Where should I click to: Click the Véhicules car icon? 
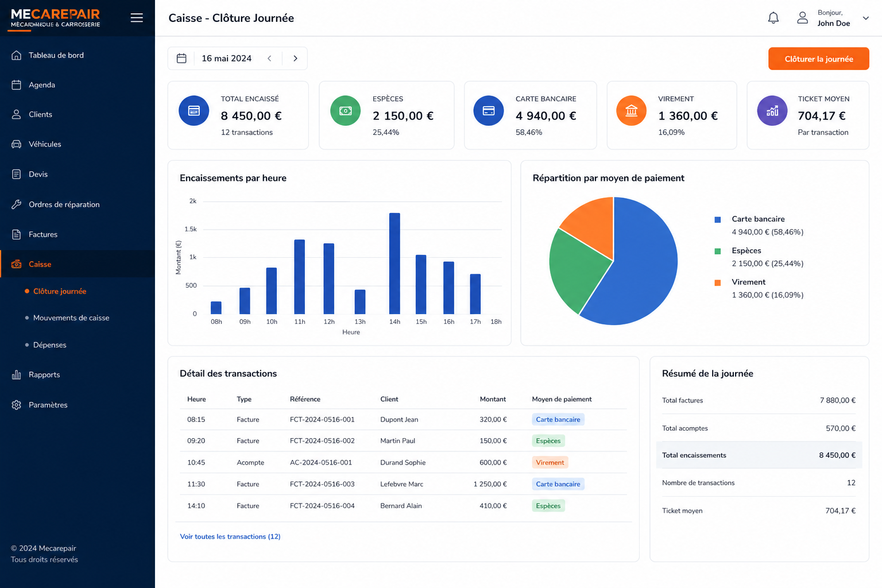(x=17, y=144)
